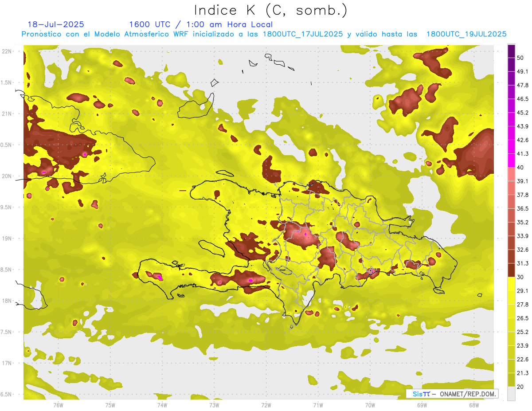
Task: Click the 'Indice K (C, somb.)' title
Action: point(270,11)
